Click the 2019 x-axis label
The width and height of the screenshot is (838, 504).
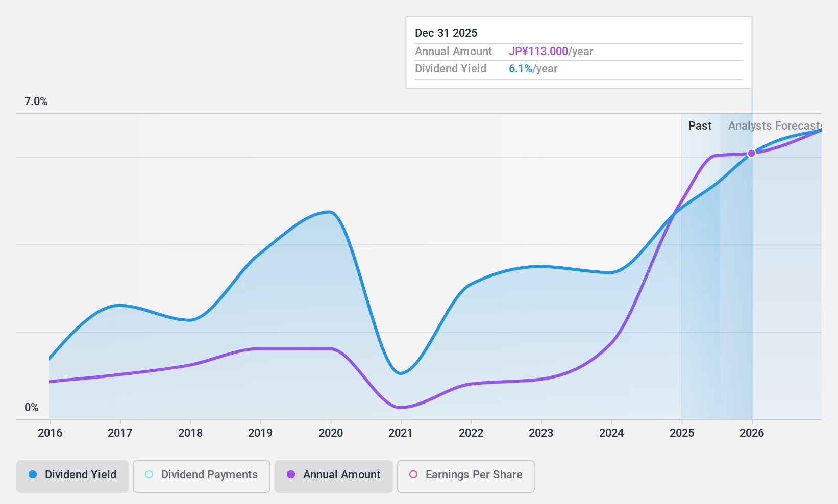[x=260, y=433]
